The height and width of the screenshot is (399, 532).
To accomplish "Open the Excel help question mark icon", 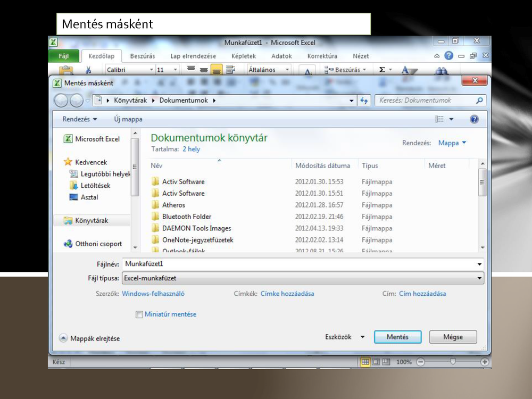I will [x=448, y=56].
